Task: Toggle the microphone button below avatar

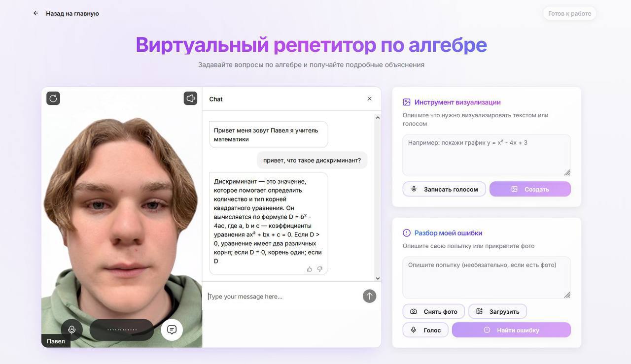Action: pyautogui.click(x=72, y=330)
